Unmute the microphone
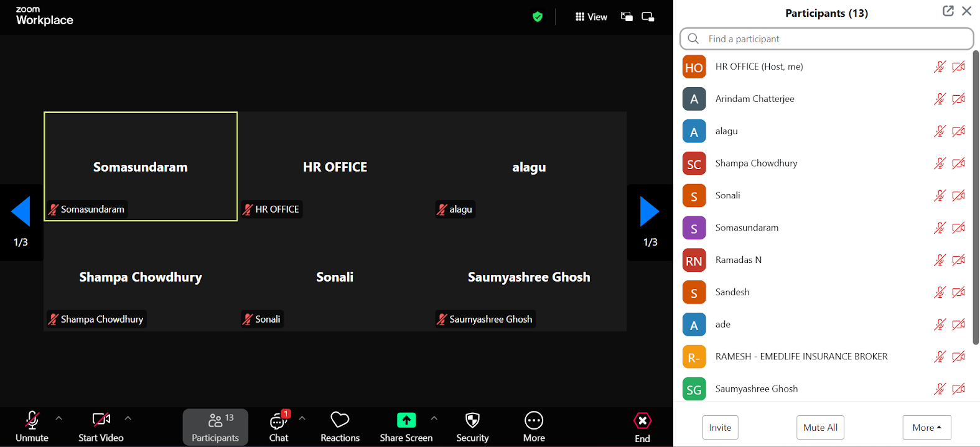This screenshot has height=447, width=980. pyautogui.click(x=32, y=421)
